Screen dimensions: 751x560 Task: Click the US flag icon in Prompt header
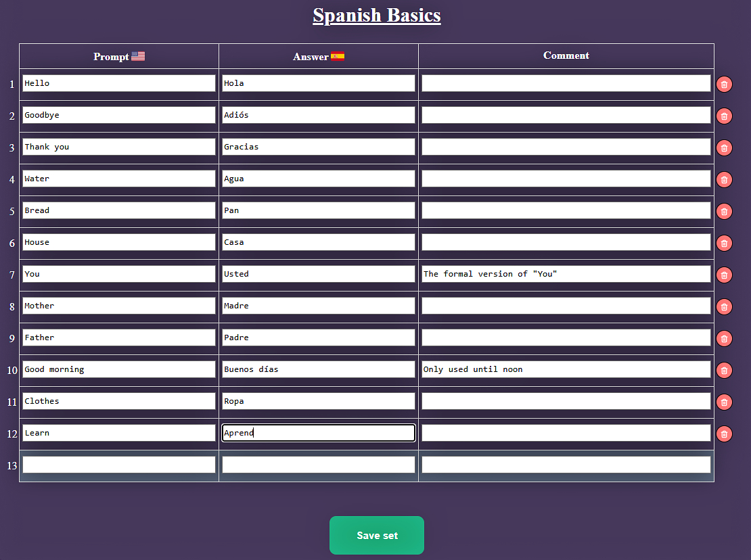click(x=138, y=56)
